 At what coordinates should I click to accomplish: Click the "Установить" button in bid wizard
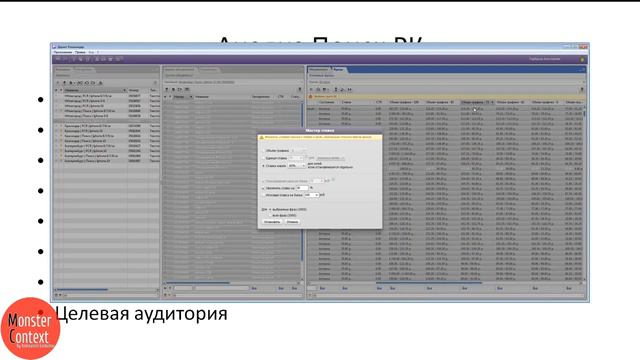[272, 222]
